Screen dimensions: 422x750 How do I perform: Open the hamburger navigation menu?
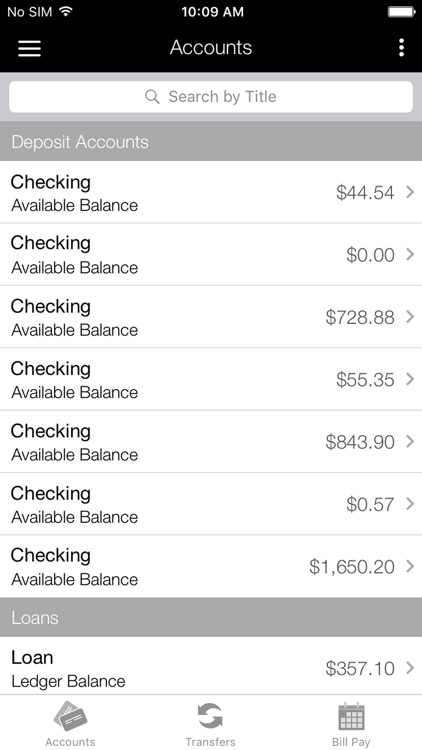(29, 48)
